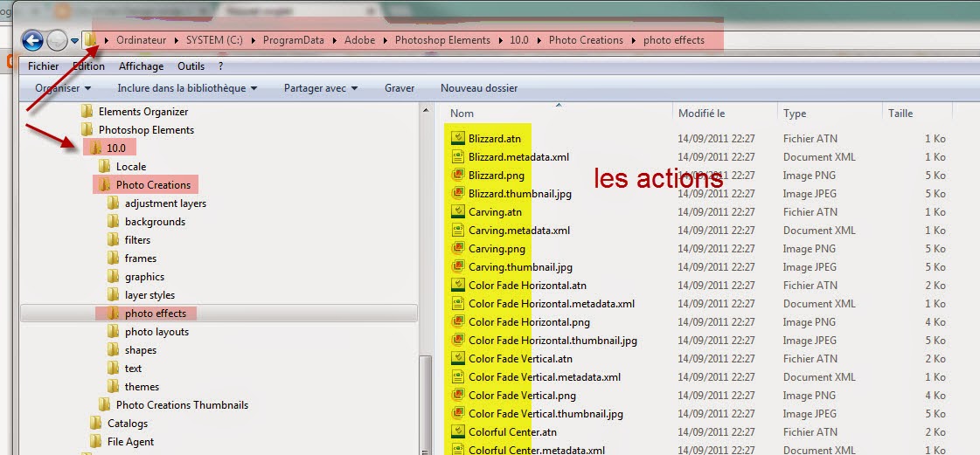Screen dimensions: 980x455
Task: Click the Color Fade Horizontal.atn file icon
Action: [x=458, y=286]
